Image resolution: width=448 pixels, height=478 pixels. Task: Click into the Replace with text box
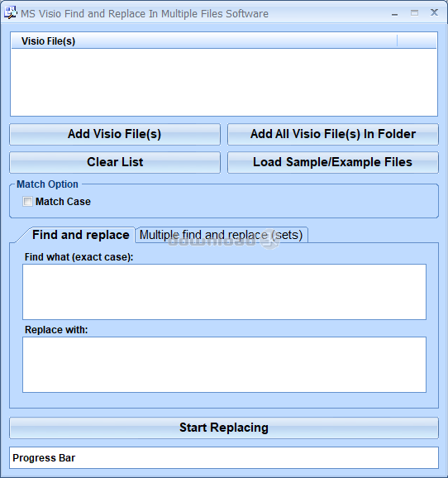[224, 365]
